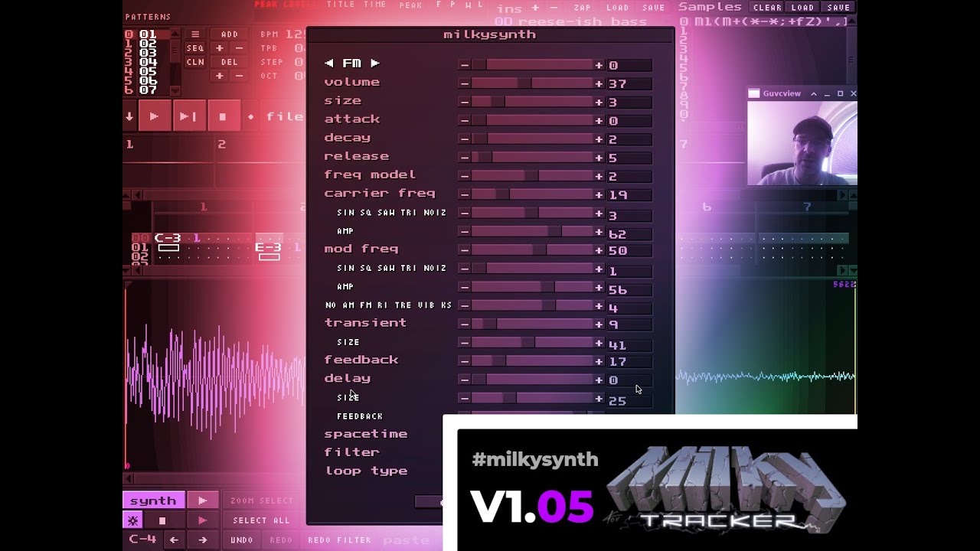Click the minus button on the feedback row

(x=465, y=361)
